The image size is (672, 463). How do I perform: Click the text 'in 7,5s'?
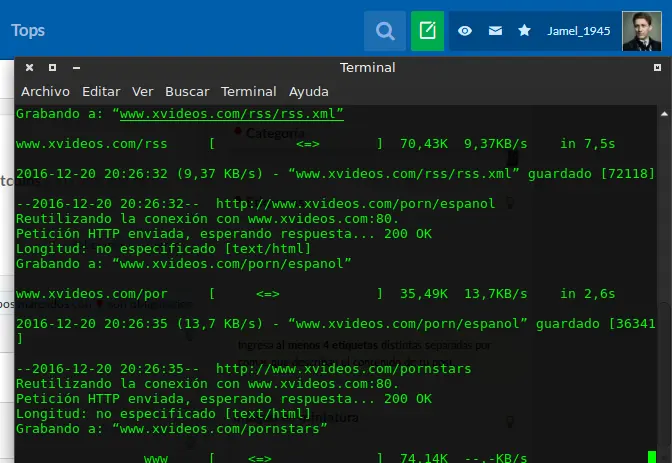(588, 144)
